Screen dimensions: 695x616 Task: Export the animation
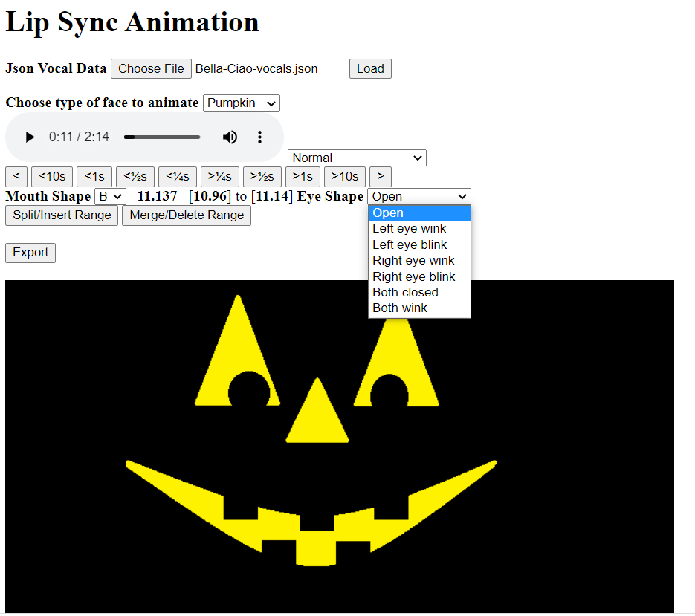pyautogui.click(x=30, y=253)
